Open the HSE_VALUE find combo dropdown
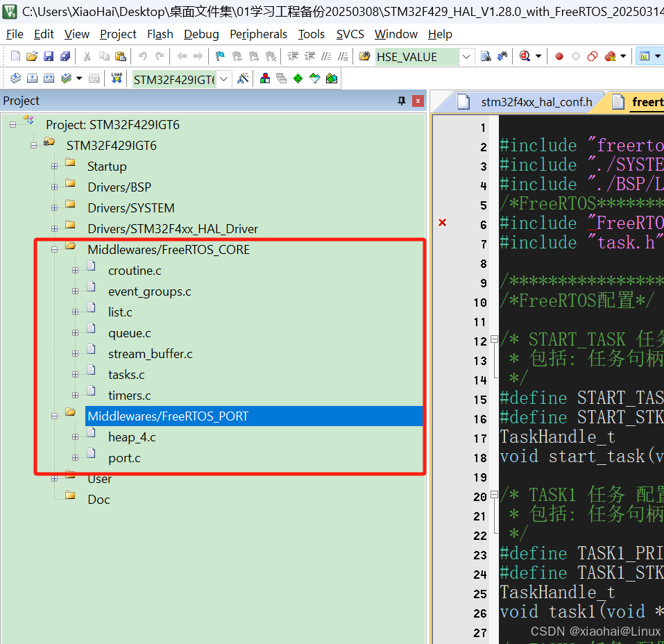The width and height of the screenshot is (664, 644). [466, 56]
